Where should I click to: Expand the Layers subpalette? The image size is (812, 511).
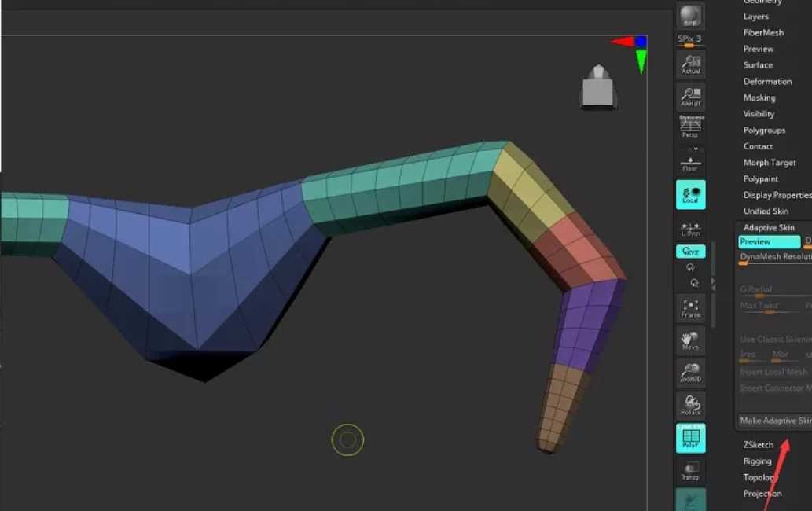[x=756, y=17]
